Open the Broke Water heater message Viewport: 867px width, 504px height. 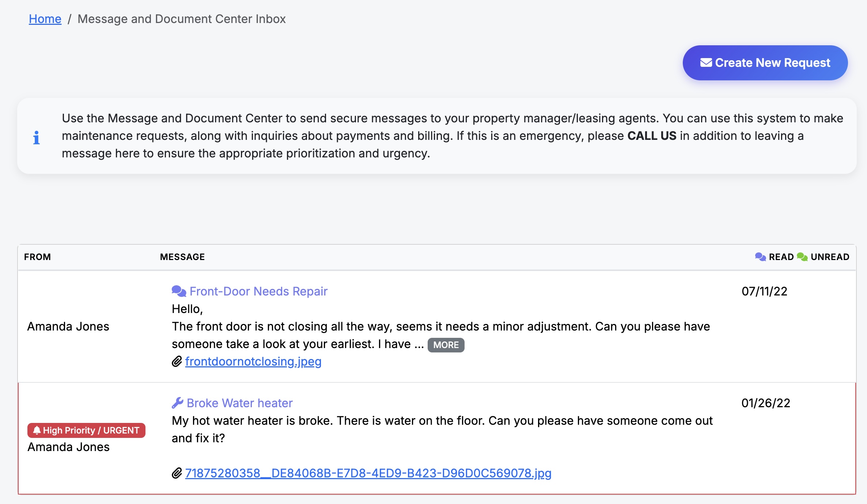tap(239, 402)
